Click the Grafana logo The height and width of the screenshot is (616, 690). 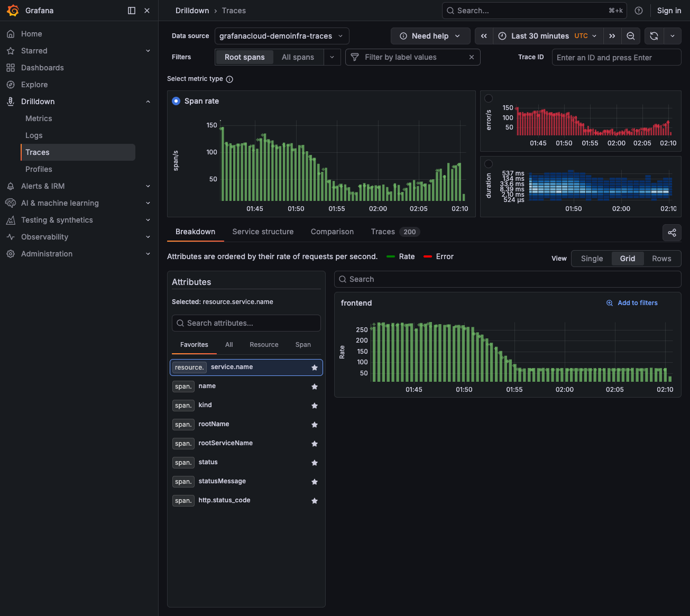pyautogui.click(x=13, y=11)
